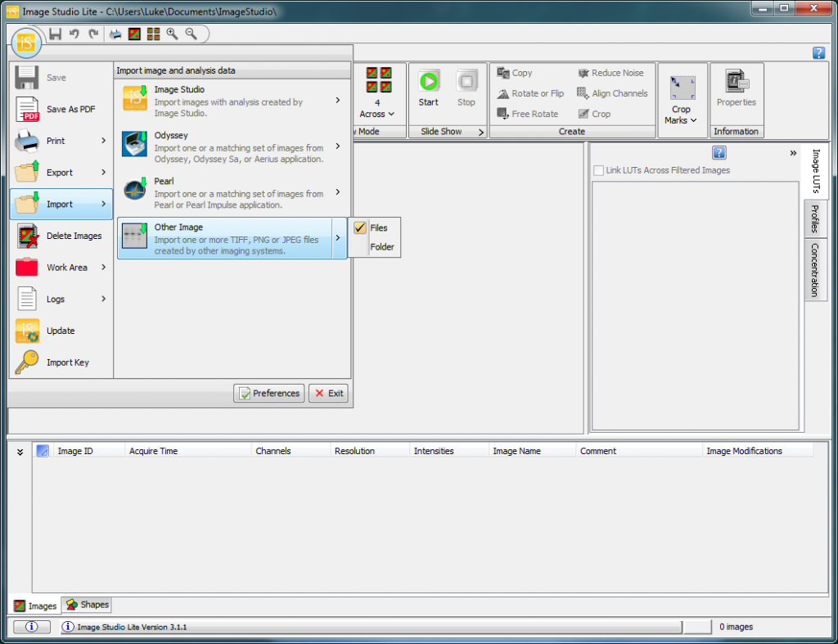
Task: Choose Other Image from the Import submenu
Action: [229, 238]
